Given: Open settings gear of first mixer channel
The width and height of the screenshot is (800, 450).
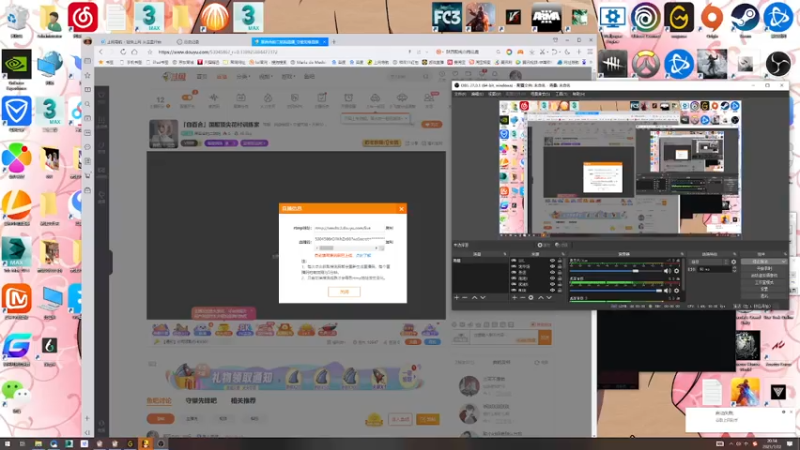Looking at the screenshot, I should (677, 271).
